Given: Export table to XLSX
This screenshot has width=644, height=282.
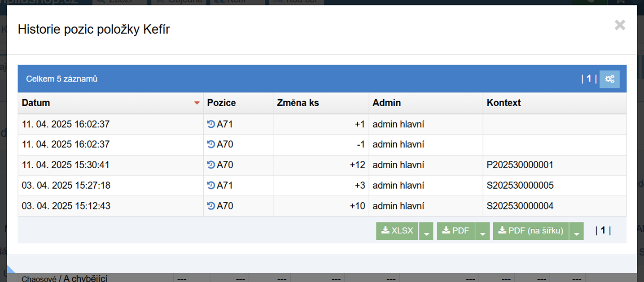Looking at the screenshot, I should (x=397, y=231).
